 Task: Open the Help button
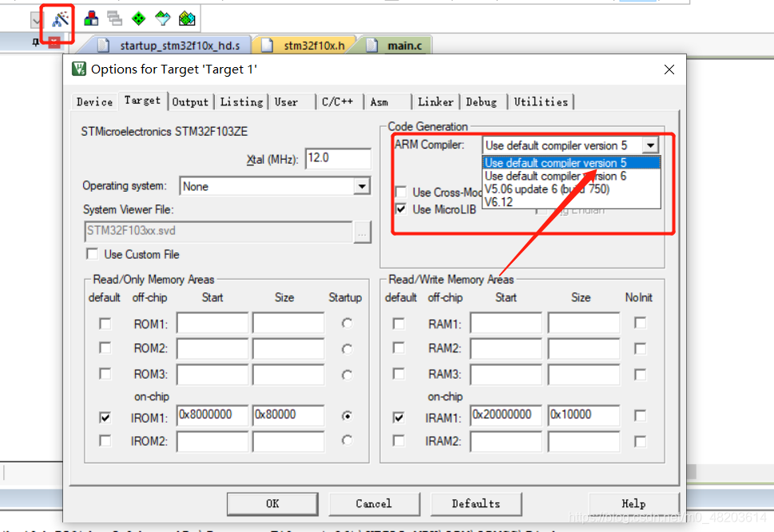[633, 503]
